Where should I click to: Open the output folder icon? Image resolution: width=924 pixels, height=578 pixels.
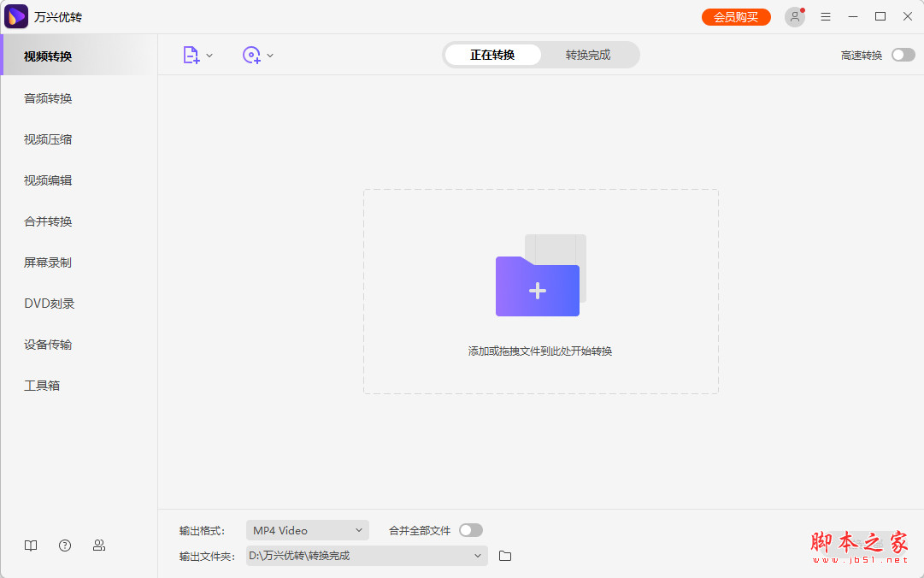point(504,556)
